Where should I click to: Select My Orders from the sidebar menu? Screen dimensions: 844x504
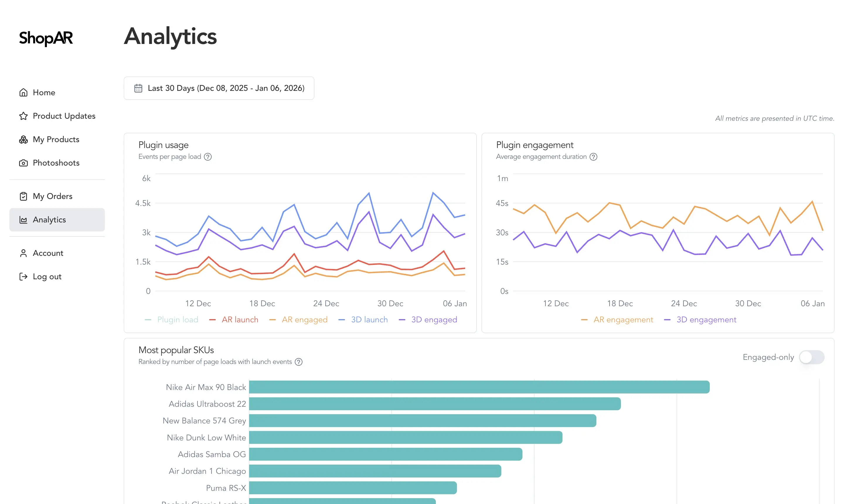coord(52,196)
